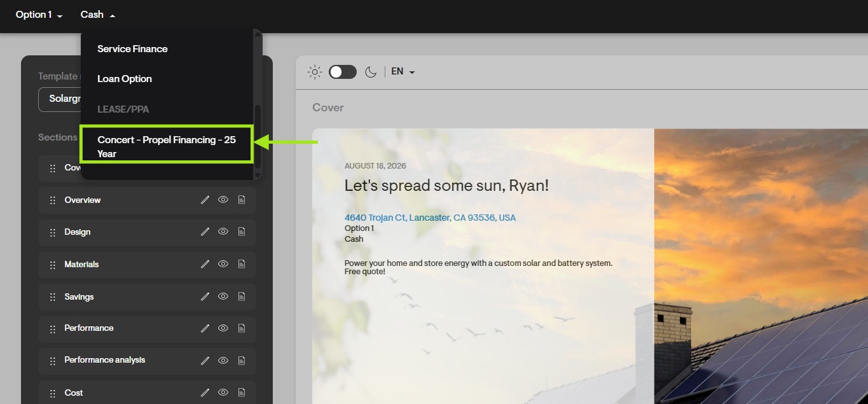Edit the Performance section with pencil icon
This screenshot has height=404, width=868.
[205, 328]
